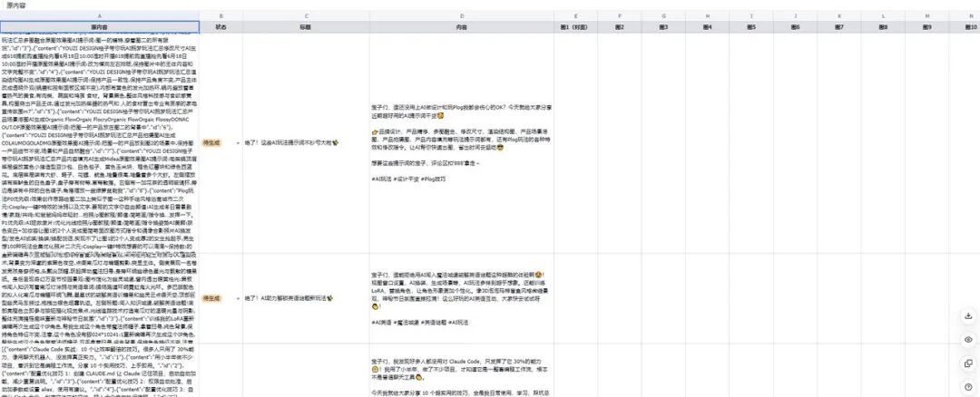The height and width of the screenshot is (397, 980).
Task: Click source cell about Claude Code 实战 10 个技巧
Action: 100,370
